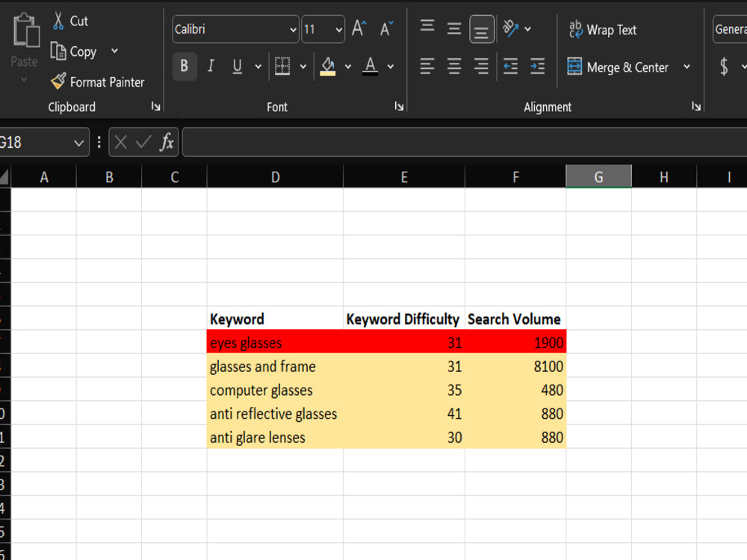Click the Merge & Center button
Viewport: 747px width, 560px height.
click(x=619, y=66)
